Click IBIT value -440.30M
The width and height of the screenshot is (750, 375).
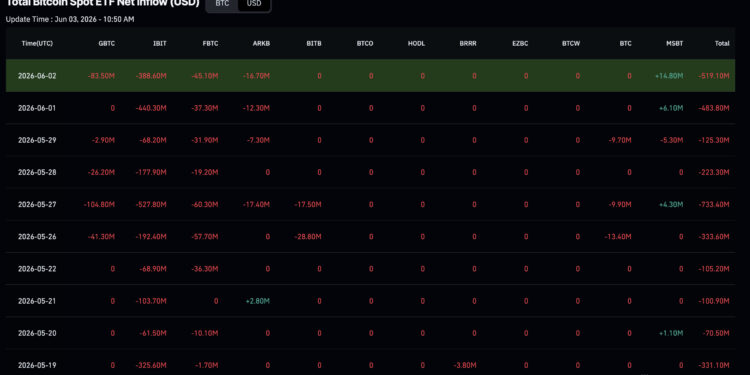(151, 108)
